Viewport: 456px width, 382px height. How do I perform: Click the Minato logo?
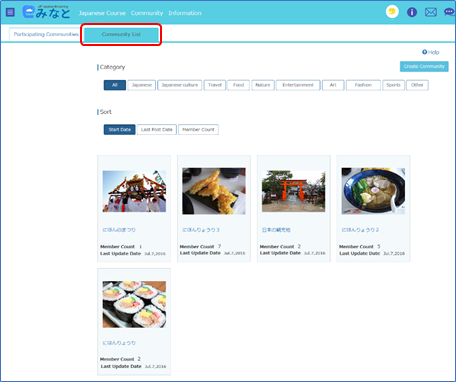(46, 12)
